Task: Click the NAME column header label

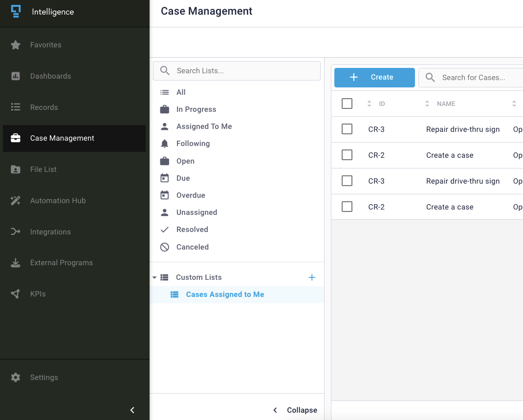Action: pos(446,104)
